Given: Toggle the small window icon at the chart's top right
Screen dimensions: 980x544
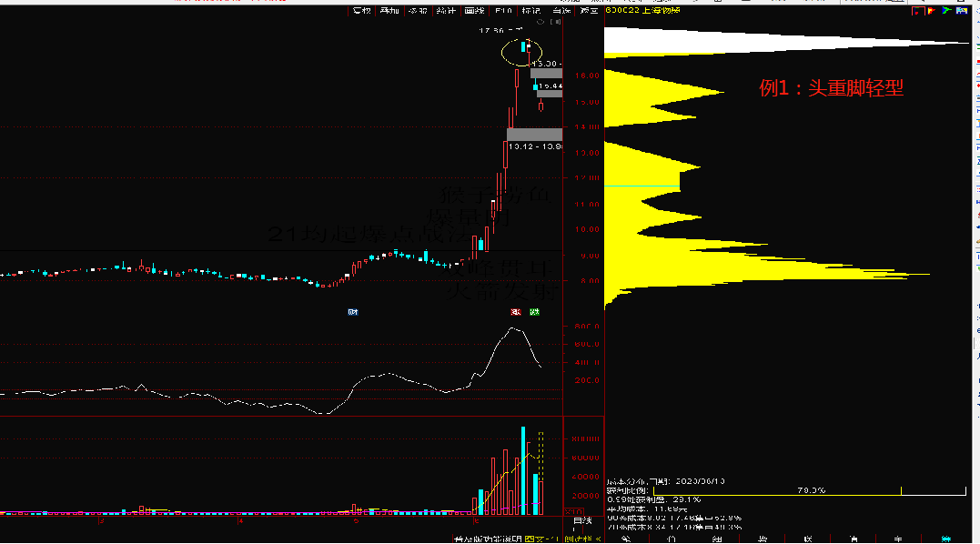Looking at the screenshot, I should click(x=556, y=22).
